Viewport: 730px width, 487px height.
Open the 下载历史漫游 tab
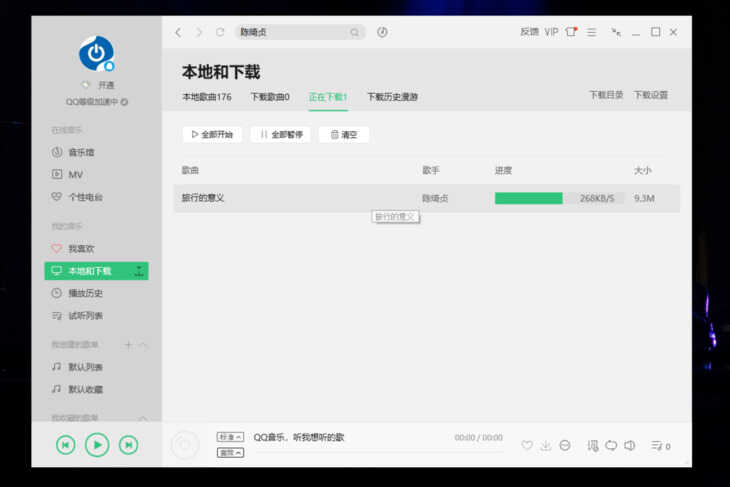coord(392,97)
